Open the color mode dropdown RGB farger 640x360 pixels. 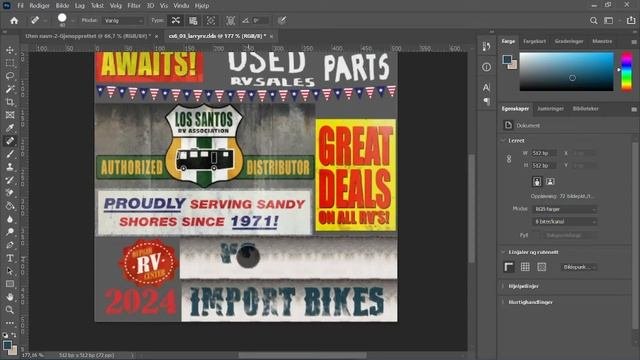[565, 209]
